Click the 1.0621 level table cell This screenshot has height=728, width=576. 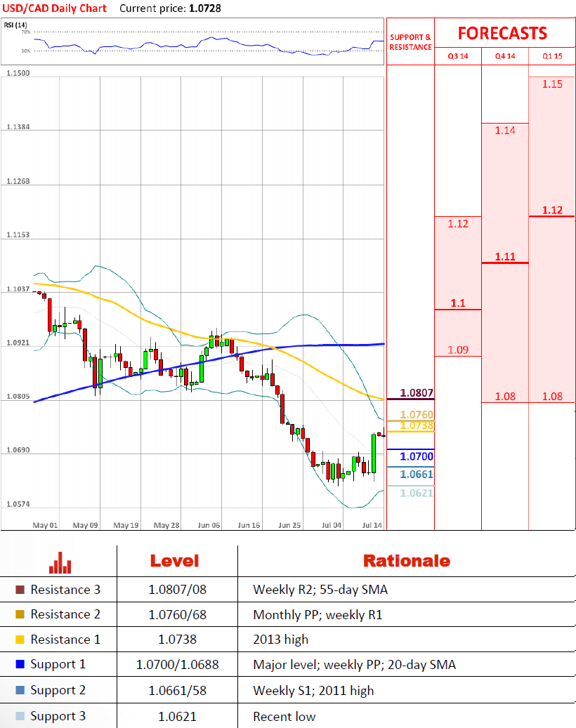pyautogui.click(x=178, y=716)
